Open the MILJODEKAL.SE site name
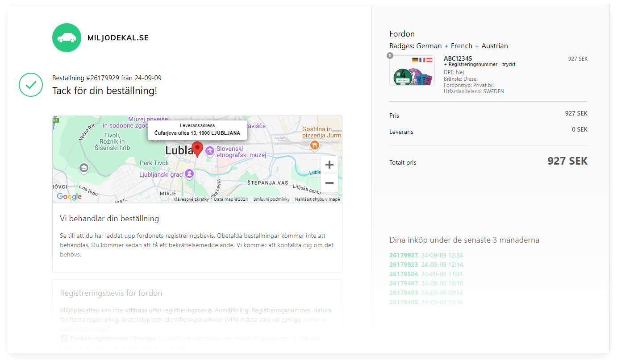Viewport: 617px width, 364px height. pyautogui.click(x=118, y=38)
